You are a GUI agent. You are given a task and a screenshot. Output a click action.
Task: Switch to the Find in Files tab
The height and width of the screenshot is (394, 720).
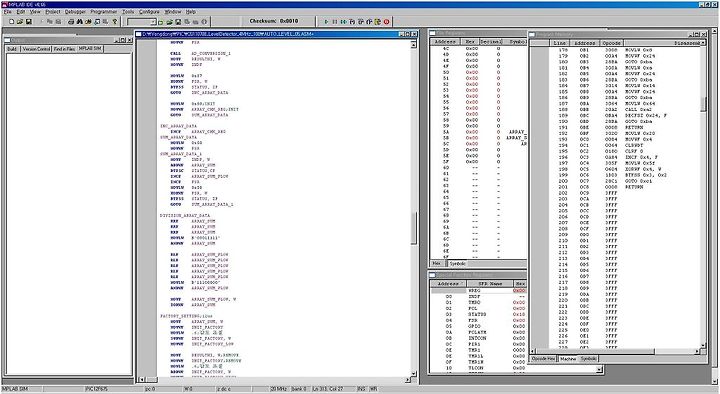[x=64, y=49]
